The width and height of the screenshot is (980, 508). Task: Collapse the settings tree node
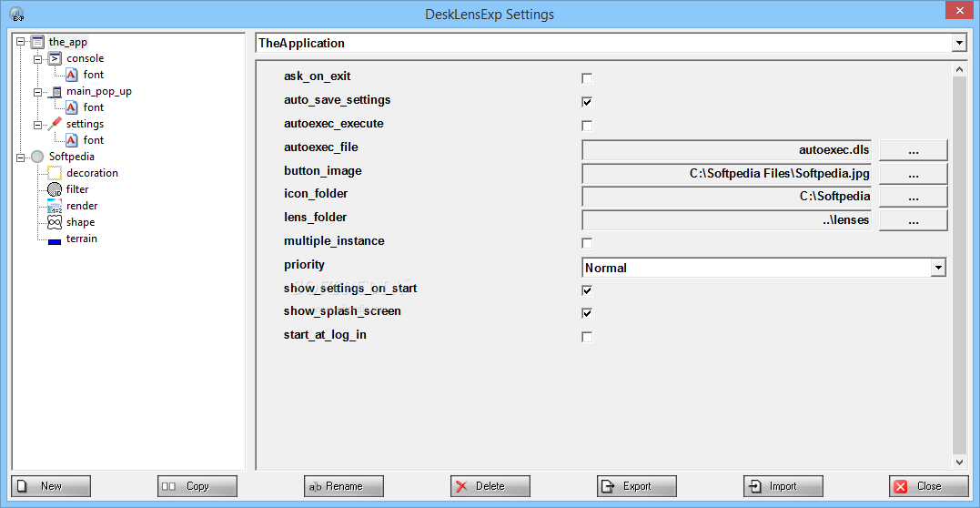pyautogui.click(x=39, y=125)
